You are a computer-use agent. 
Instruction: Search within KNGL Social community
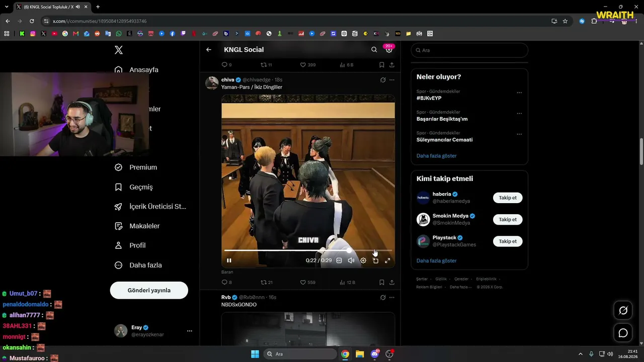coord(374,50)
